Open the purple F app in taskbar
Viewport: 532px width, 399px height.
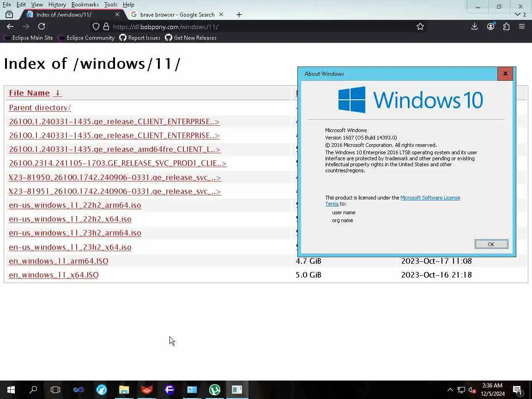pyautogui.click(x=169, y=389)
